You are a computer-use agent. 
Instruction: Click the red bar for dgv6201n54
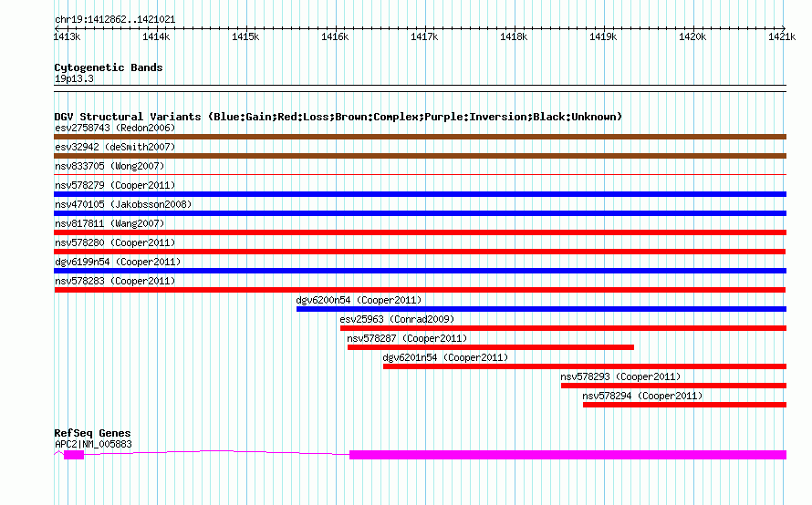coord(585,366)
